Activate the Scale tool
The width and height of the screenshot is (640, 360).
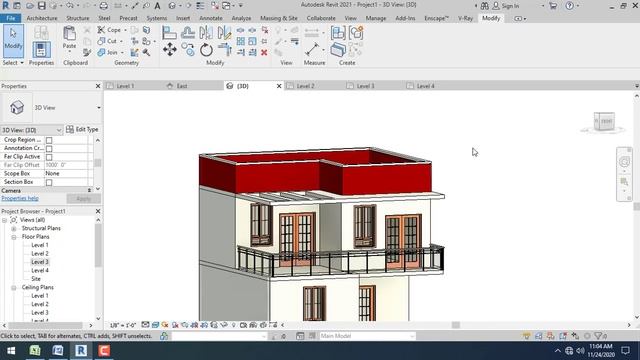click(252, 41)
